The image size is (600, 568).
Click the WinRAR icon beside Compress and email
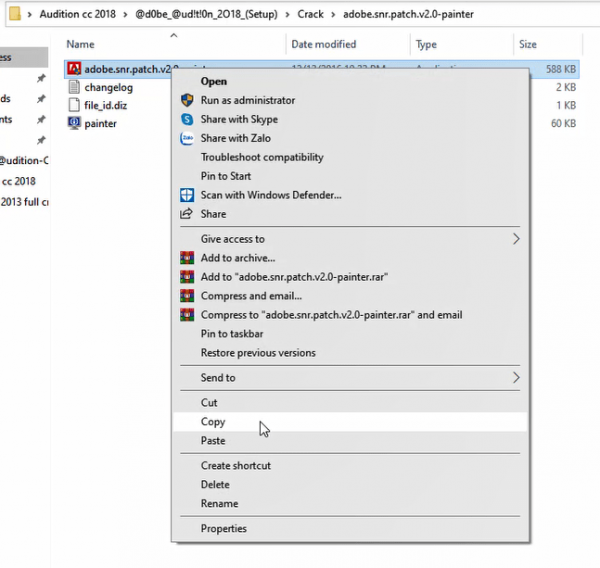tap(186, 296)
